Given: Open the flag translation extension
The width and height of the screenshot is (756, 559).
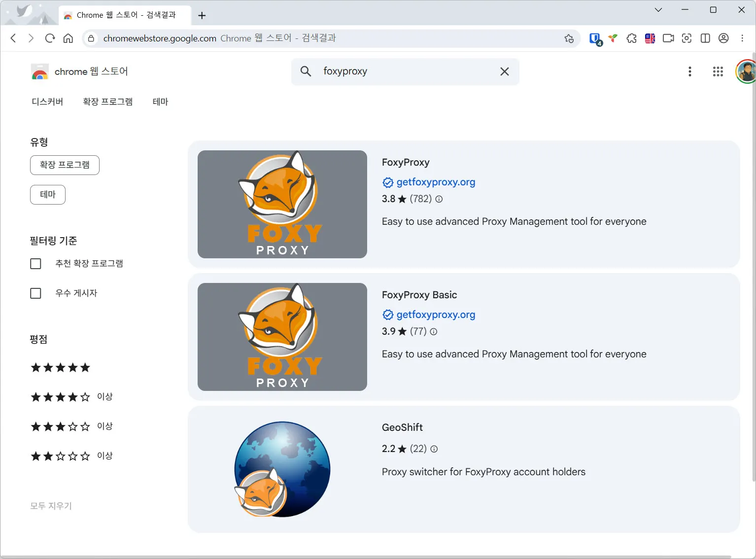Looking at the screenshot, I should click(x=650, y=38).
